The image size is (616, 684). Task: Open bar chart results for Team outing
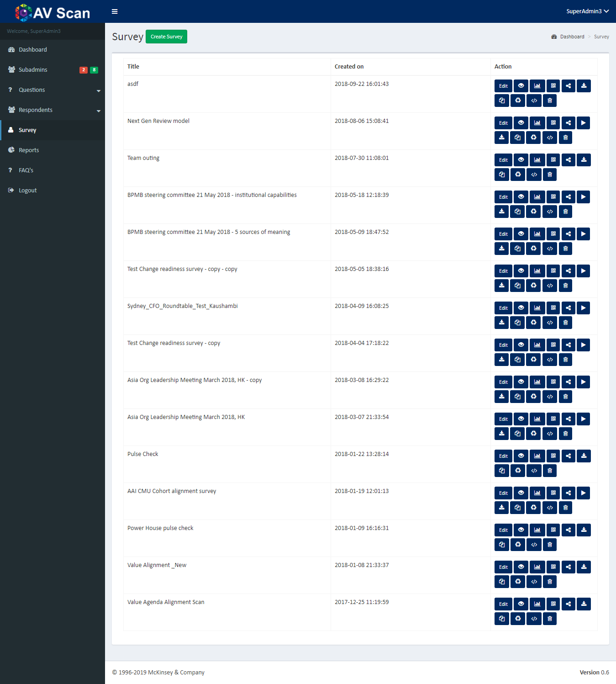coord(537,160)
